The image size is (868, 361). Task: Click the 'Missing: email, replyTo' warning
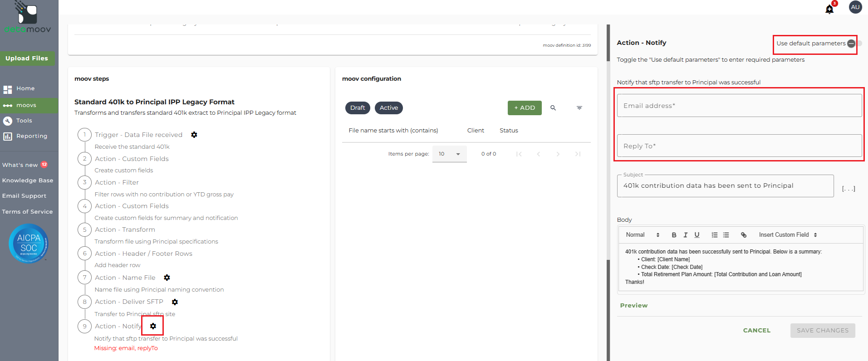pos(126,348)
